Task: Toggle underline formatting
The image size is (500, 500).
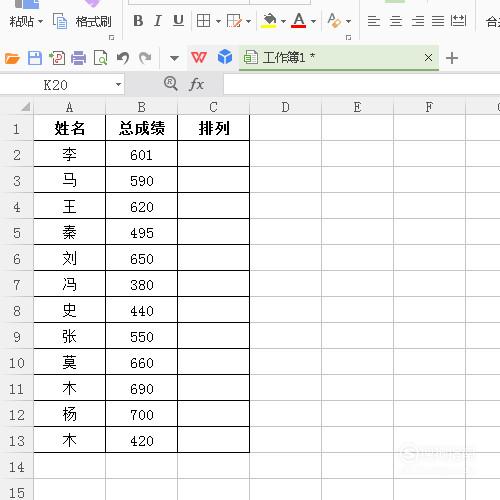Action: [178, 21]
